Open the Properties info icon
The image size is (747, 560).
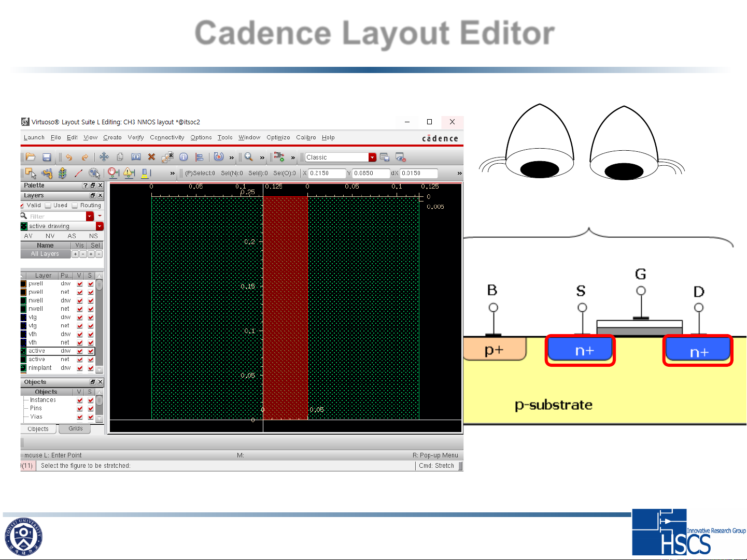tap(184, 157)
